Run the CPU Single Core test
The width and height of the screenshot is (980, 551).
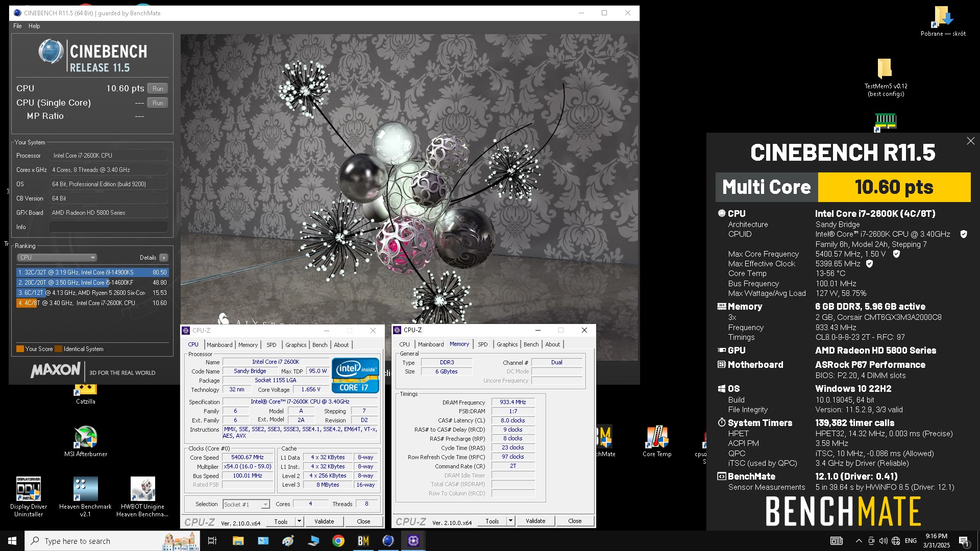[158, 103]
